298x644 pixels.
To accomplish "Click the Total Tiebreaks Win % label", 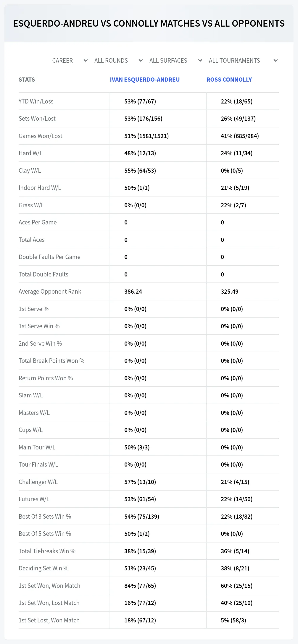I will pyautogui.click(x=47, y=551).
